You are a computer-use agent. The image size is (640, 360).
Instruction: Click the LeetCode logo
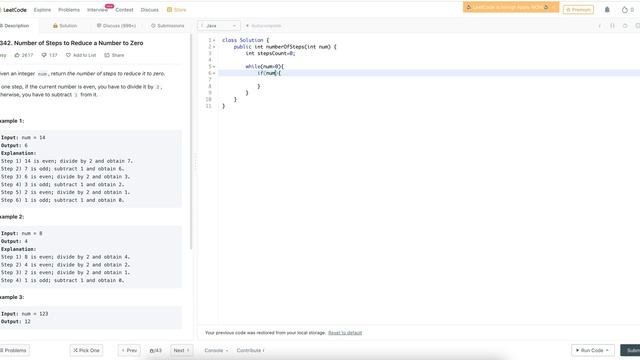pos(13,10)
